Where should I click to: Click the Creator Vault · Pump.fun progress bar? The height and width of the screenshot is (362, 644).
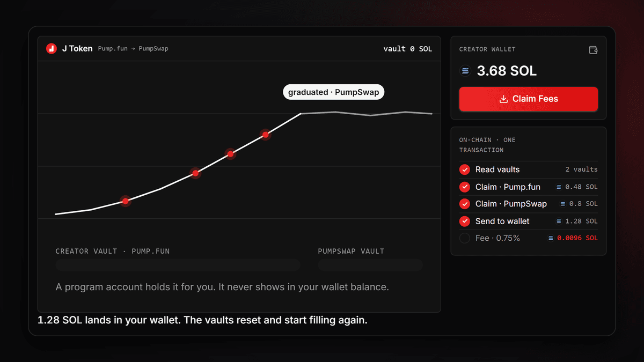coord(178,265)
